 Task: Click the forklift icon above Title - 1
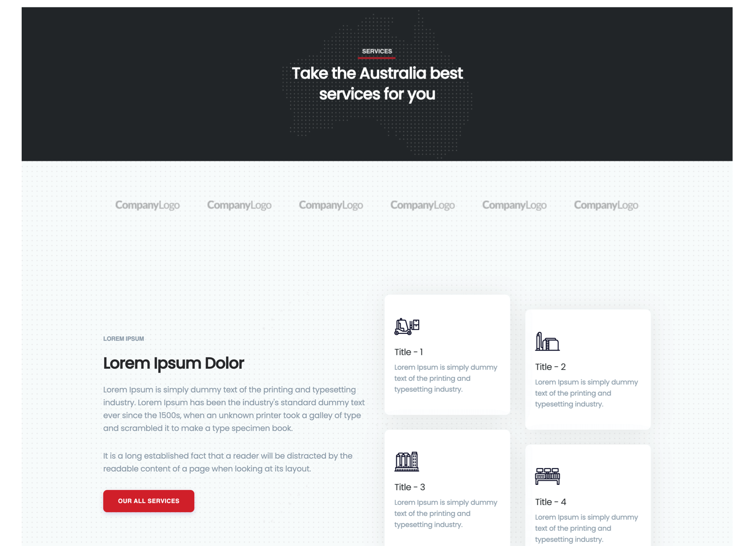click(407, 326)
